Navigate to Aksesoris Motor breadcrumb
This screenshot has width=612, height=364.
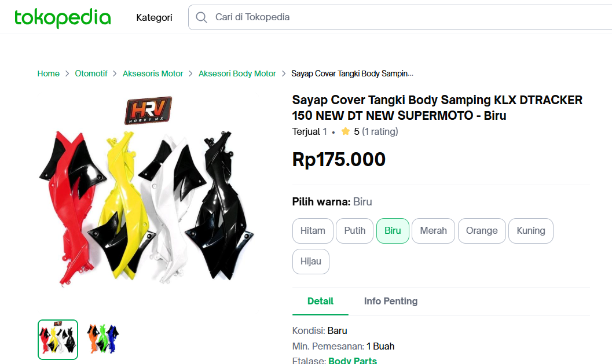pyautogui.click(x=153, y=73)
